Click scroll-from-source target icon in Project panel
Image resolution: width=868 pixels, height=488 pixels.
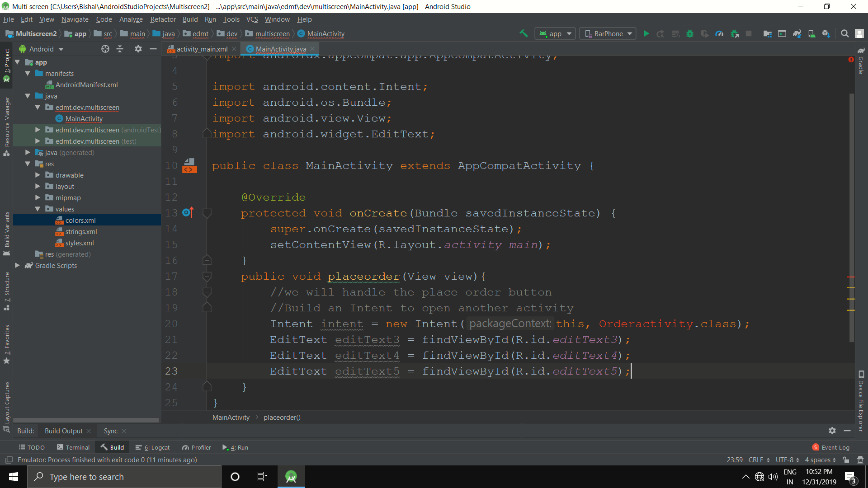pos(105,49)
